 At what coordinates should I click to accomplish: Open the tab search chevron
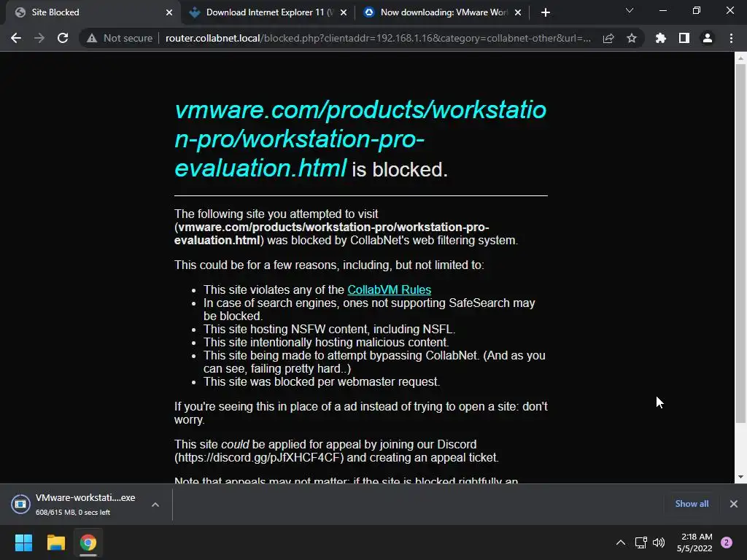pyautogui.click(x=630, y=10)
